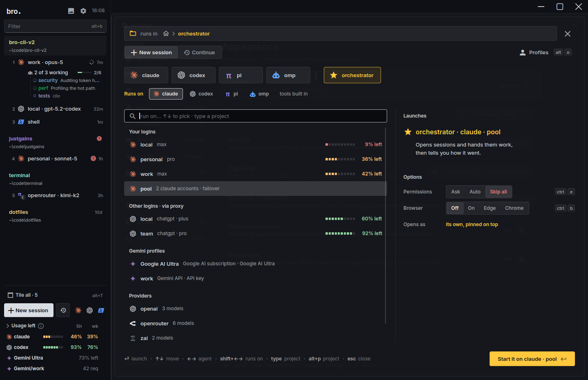Set Browser option to Chrome
The image size is (588, 380).
[x=514, y=208]
